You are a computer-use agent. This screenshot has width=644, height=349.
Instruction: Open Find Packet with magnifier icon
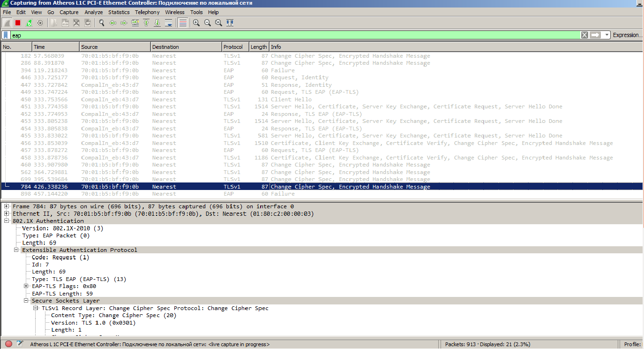tap(101, 23)
